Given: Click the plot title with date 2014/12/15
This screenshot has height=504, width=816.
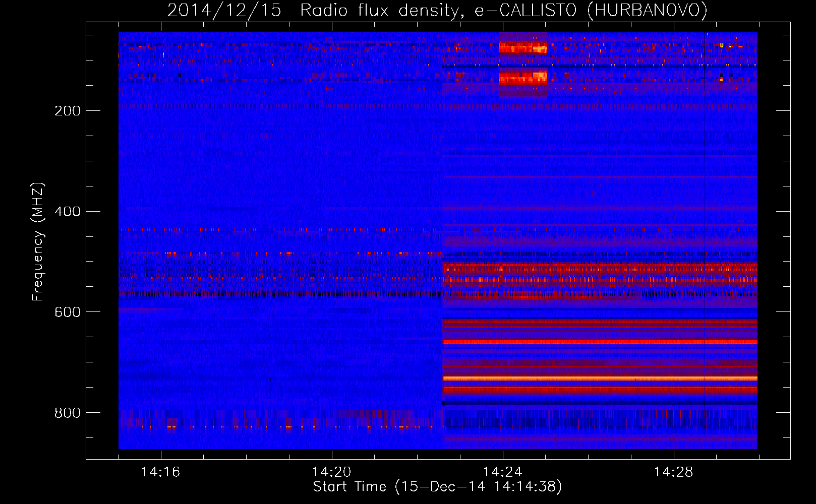Looking at the screenshot, I should pos(437,10).
